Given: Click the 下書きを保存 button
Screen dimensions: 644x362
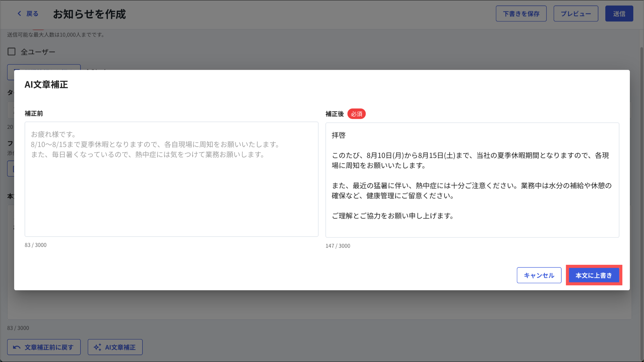Looking at the screenshot, I should (x=521, y=14).
